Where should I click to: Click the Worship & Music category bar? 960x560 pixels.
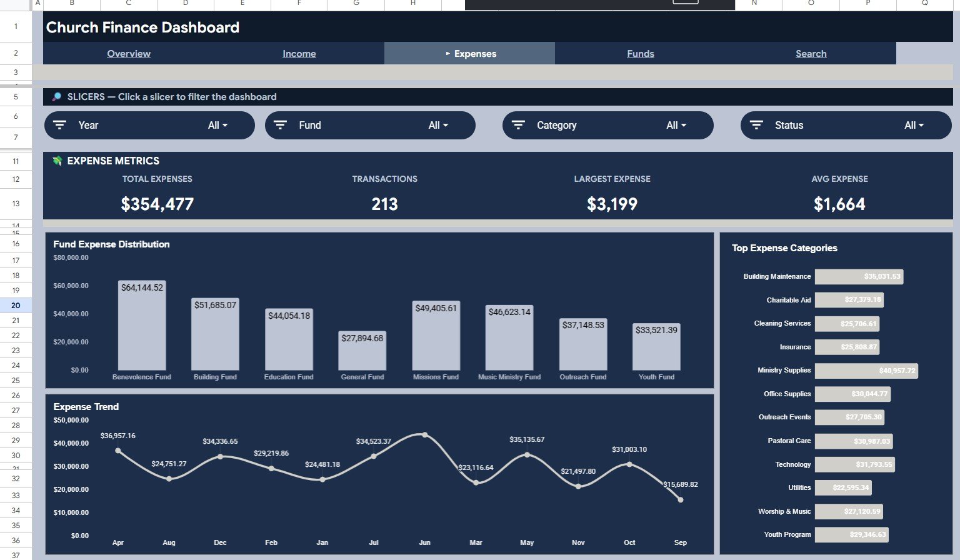[x=849, y=511]
